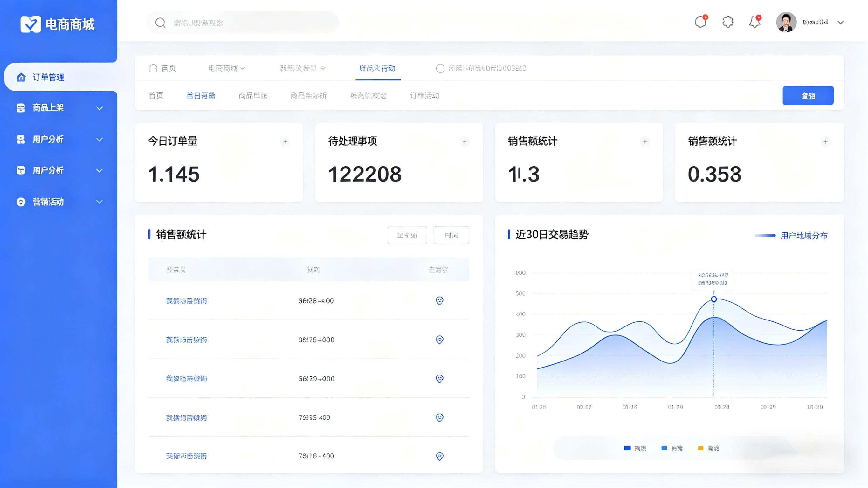Open the 首页 tab with home icon
The width and height of the screenshot is (868, 488).
[x=162, y=68]
